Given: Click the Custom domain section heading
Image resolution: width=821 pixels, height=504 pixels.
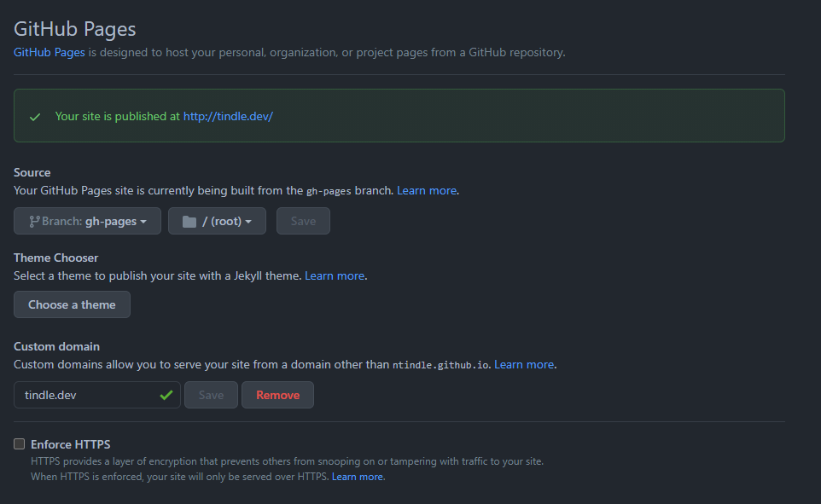Looking at the screenshot, I should pyautogui.click(x=56, y=346).
